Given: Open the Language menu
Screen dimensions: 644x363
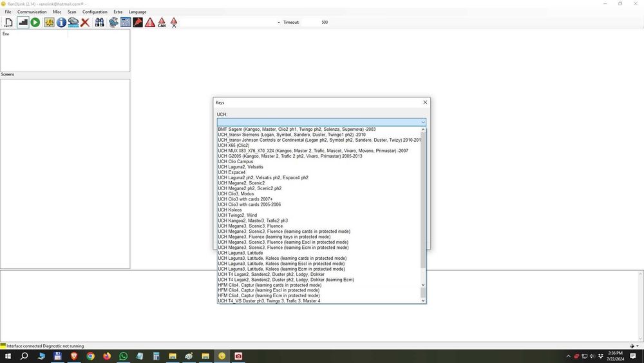Looking at the screenshot, I should click(x=137, y=12).
